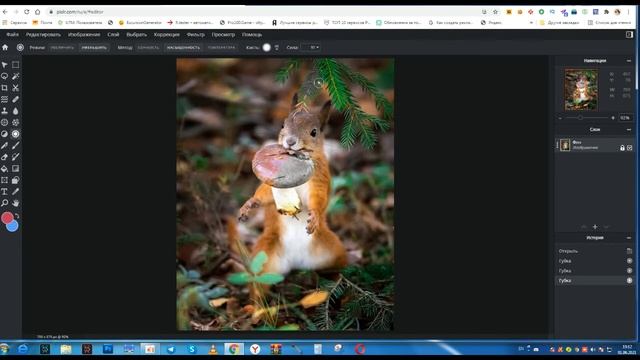Select the Fill paint bucket tool

(4, 169)
